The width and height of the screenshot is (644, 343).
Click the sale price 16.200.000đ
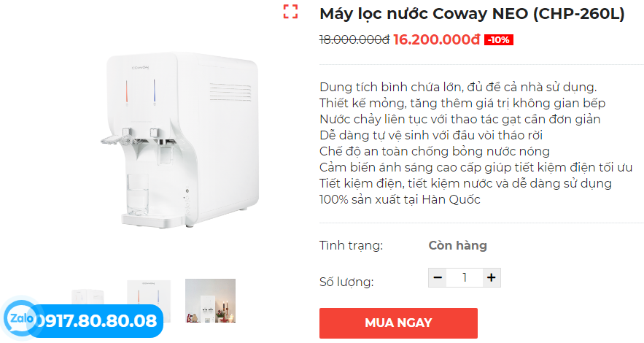(x=437, y=39)
